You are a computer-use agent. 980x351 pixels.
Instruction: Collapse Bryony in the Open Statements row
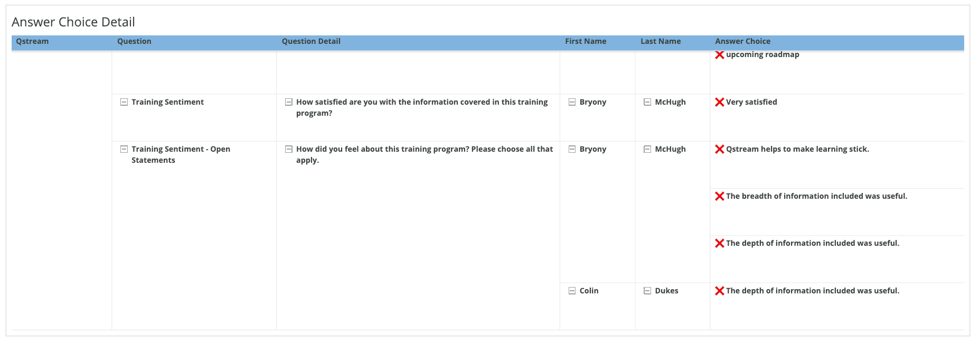572,149
